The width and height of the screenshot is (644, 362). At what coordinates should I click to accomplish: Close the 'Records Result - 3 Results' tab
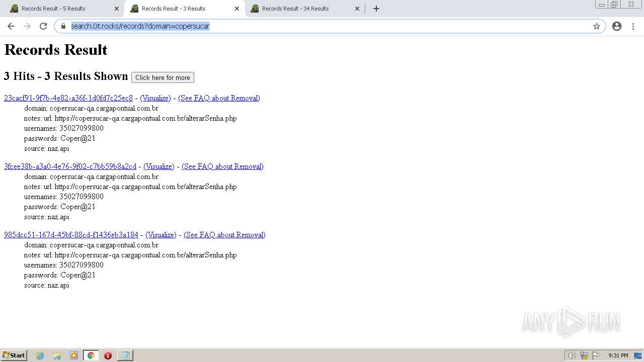(x=237, y=9)
